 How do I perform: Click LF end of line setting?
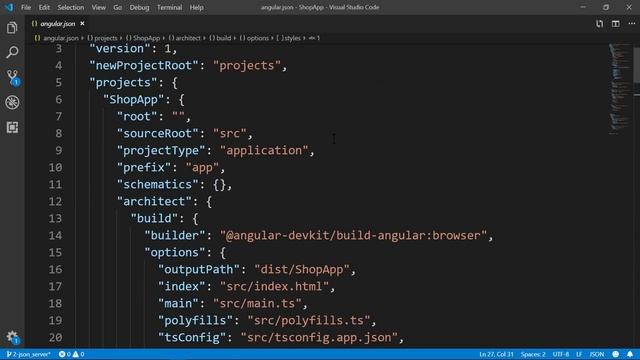tap(579, 354)
